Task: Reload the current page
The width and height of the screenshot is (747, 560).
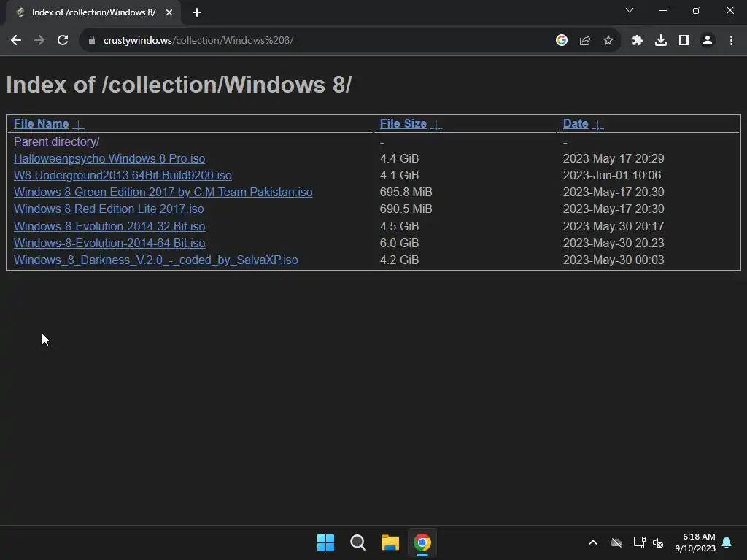Action: click(63, 41)
